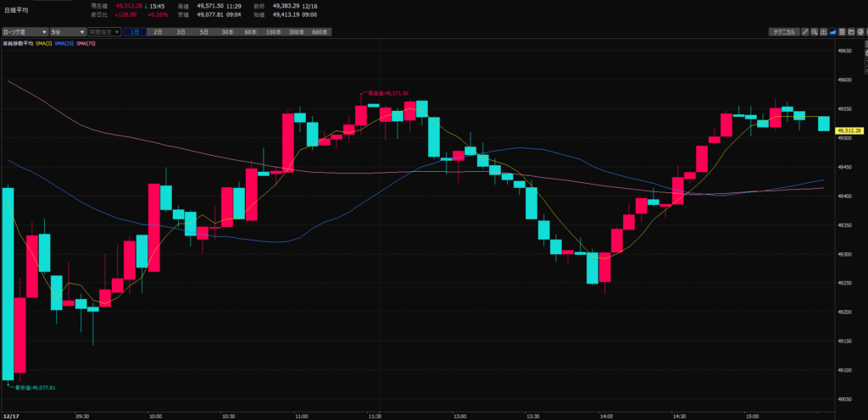Select the 30本 bar count option
This screenshot has height=420, width=868.
[227, 31]
